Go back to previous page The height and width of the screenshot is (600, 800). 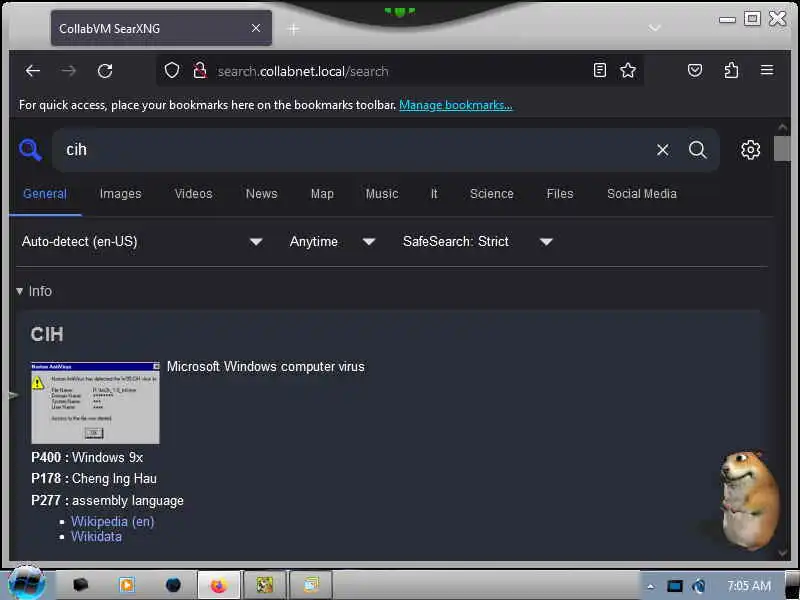[x=33, y=71]
